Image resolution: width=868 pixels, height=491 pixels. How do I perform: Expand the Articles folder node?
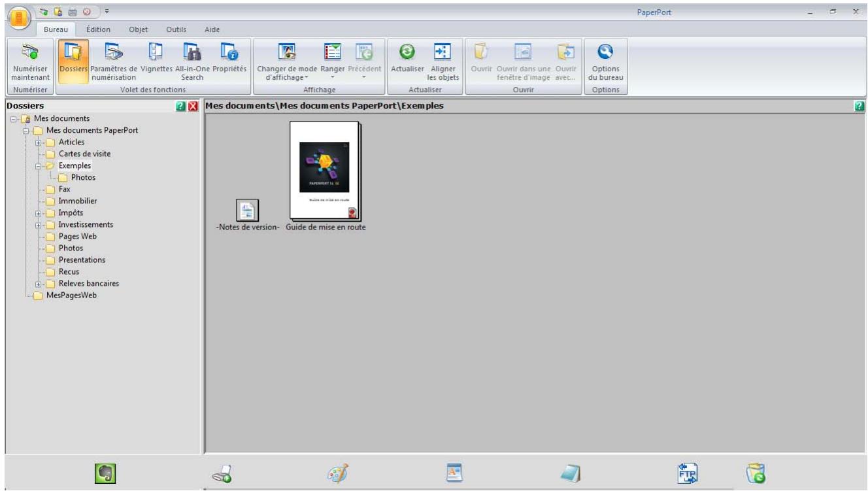pyautogui.click(x=39, y=142)
